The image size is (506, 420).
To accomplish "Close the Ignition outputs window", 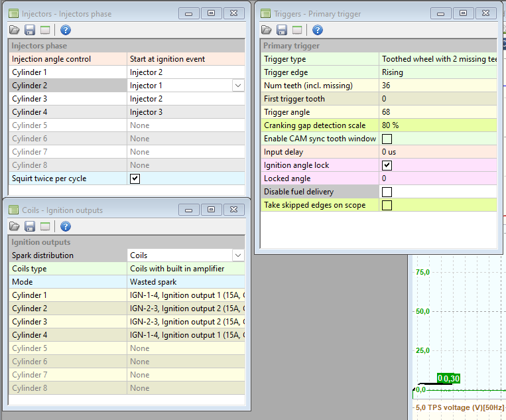I will [x=233, y=210].
